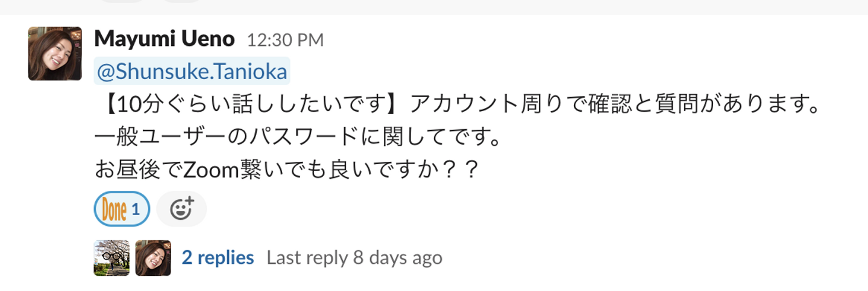The width and height of the screenshot is (868, 291).
Task: Toggle the Done reaction on the message
Action: [122, 209]
